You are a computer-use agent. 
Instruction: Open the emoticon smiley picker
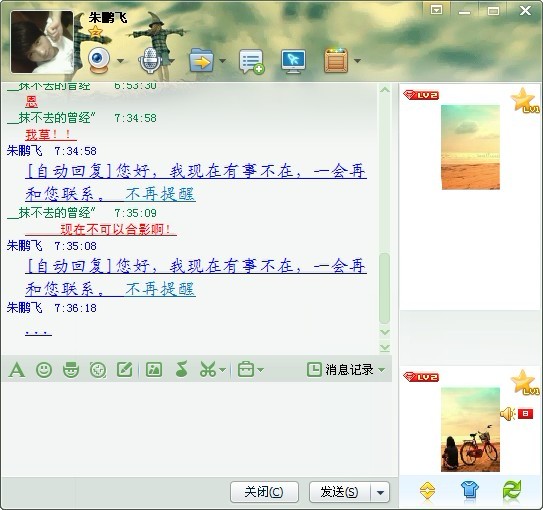pyautogui.click(x=44, y=370)
